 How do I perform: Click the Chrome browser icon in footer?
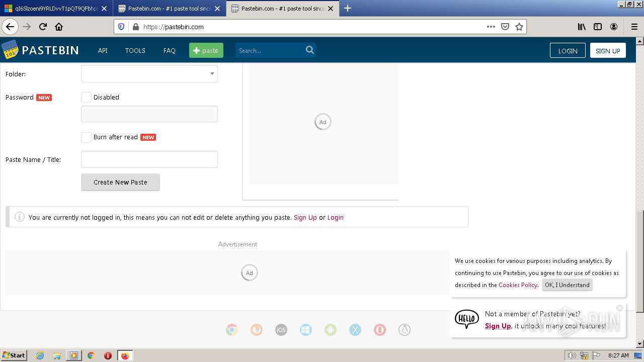pos(232,330)
